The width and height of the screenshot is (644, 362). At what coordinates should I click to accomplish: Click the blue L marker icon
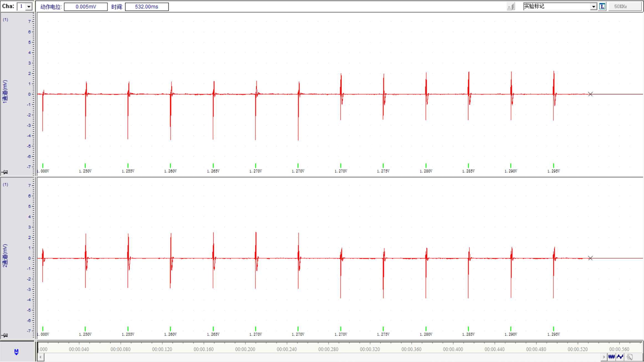(602, 6)
